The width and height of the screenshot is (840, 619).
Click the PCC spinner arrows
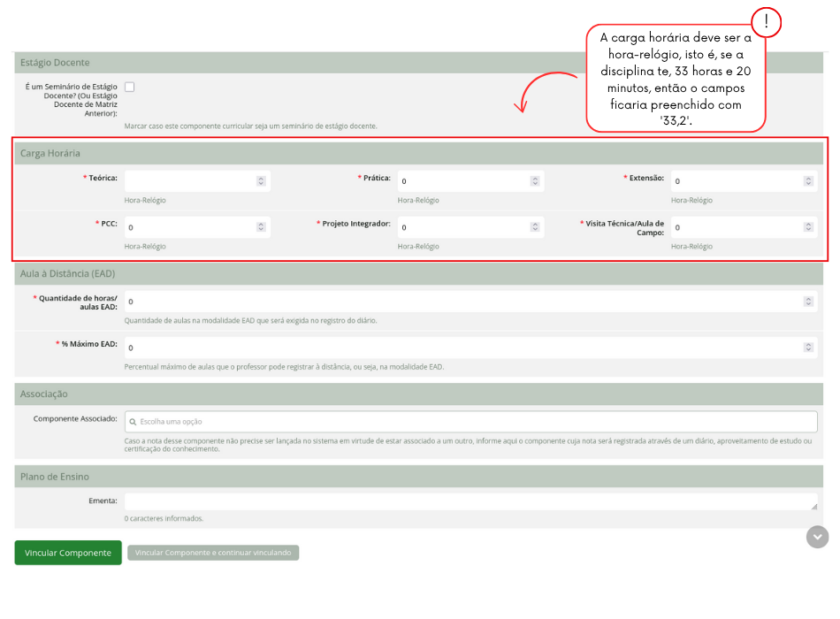point(261,227)
